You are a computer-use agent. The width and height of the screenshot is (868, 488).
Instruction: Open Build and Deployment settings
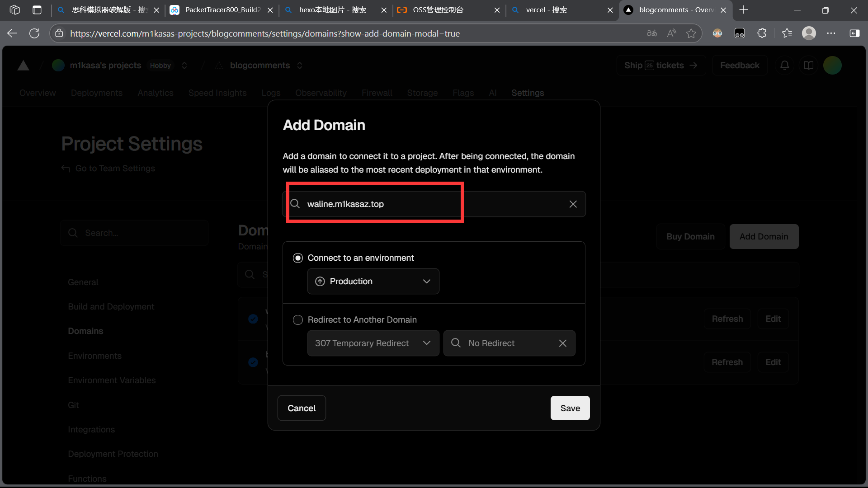[x=111, y=307]
